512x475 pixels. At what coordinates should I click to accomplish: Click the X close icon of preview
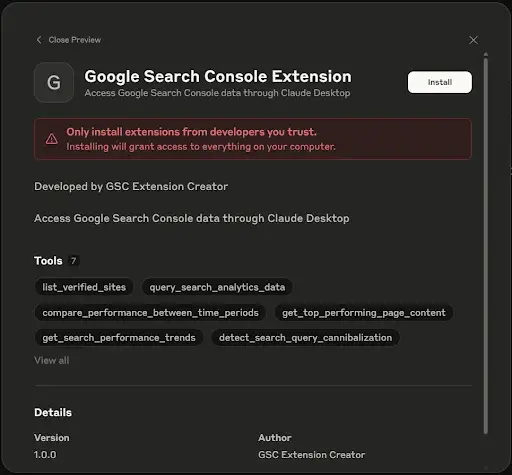pyautogui.click(x=473, y=40)
